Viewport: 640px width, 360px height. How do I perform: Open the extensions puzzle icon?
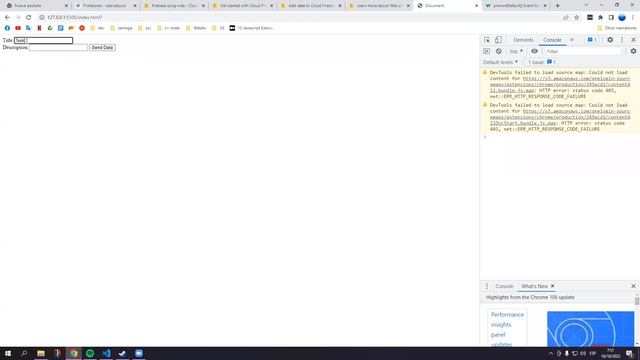point(600,18)
